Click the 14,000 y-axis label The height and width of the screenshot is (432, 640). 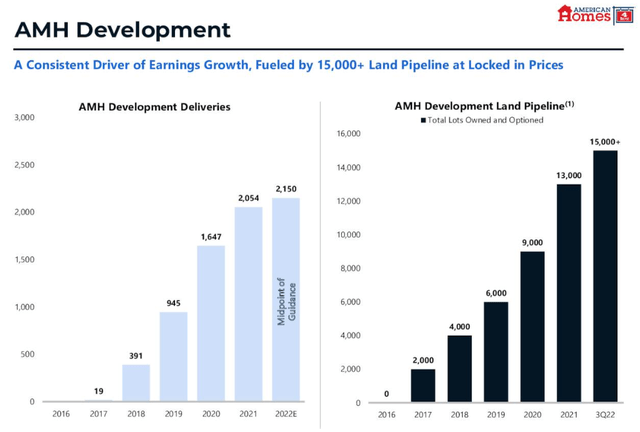349,167
